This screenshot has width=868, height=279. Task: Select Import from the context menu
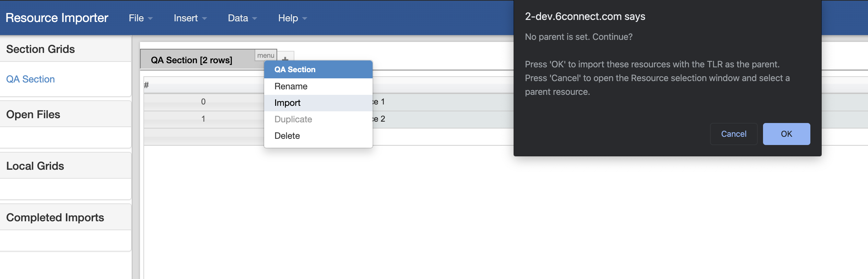coord(287,103)
